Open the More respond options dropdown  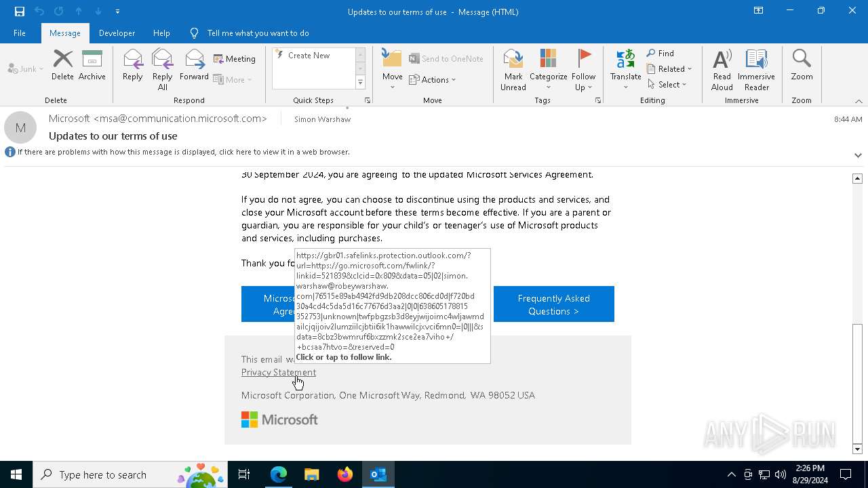coord(233,79)
